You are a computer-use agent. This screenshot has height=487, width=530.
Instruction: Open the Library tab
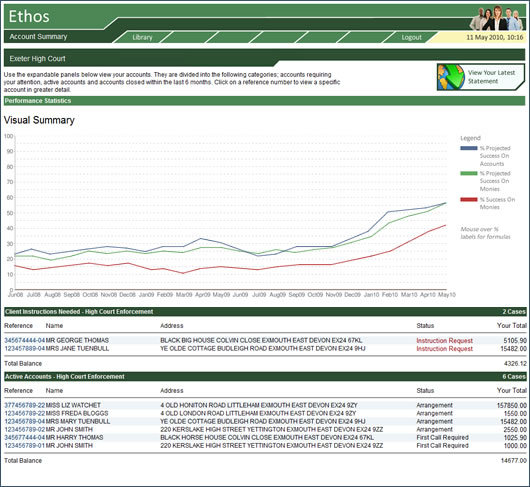tap(142, 37)
